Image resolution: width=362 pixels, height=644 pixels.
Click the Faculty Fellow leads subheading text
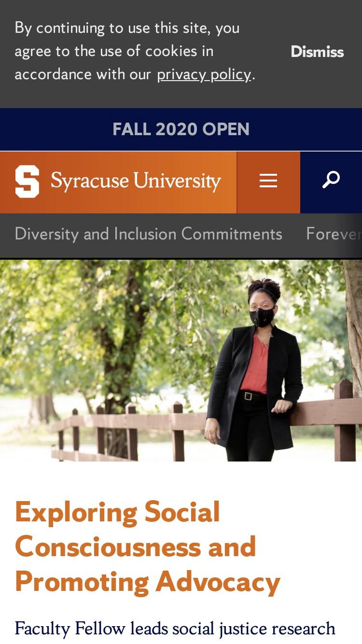click(175, 629)
